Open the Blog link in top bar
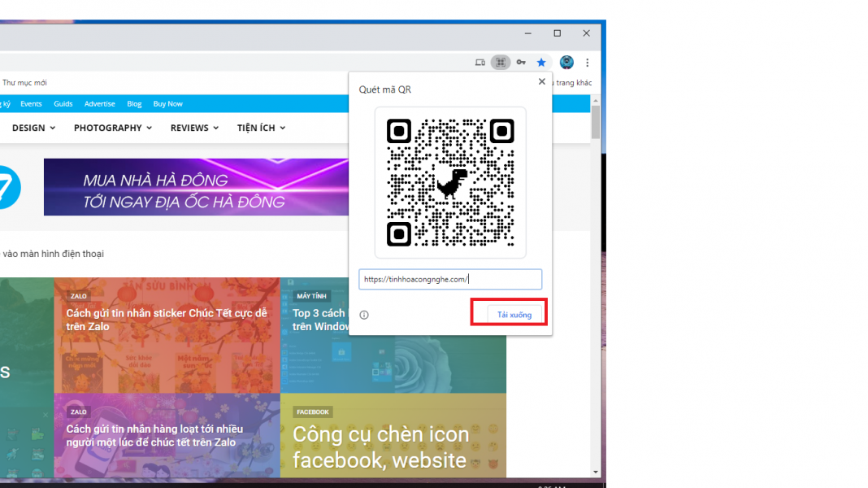The width and height of the screenshot is (868, 488). click(134, 104)
